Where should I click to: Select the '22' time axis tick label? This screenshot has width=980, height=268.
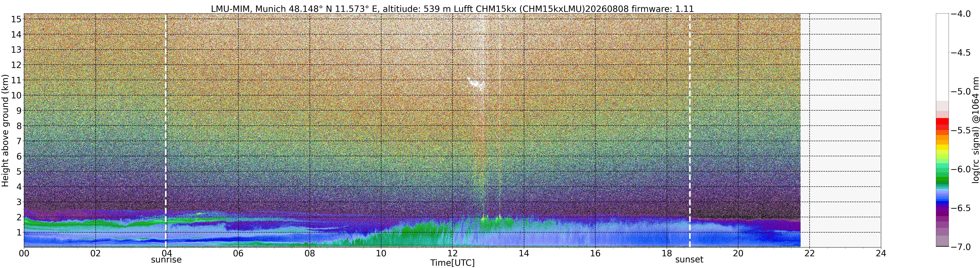tap(809, 253)
